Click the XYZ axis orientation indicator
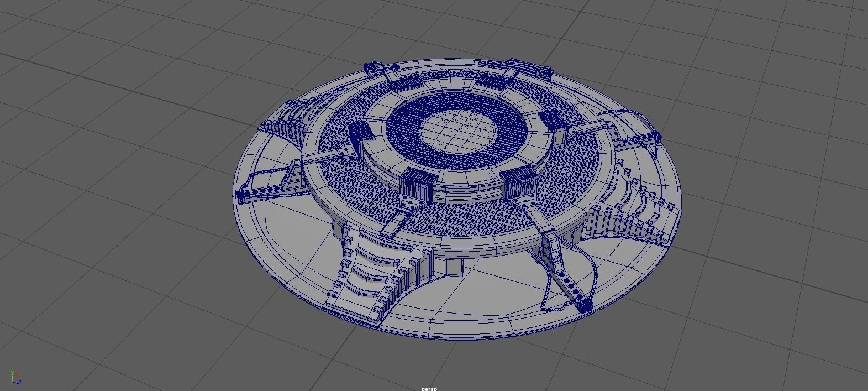The image size is (868, 391). coord(15,377)
